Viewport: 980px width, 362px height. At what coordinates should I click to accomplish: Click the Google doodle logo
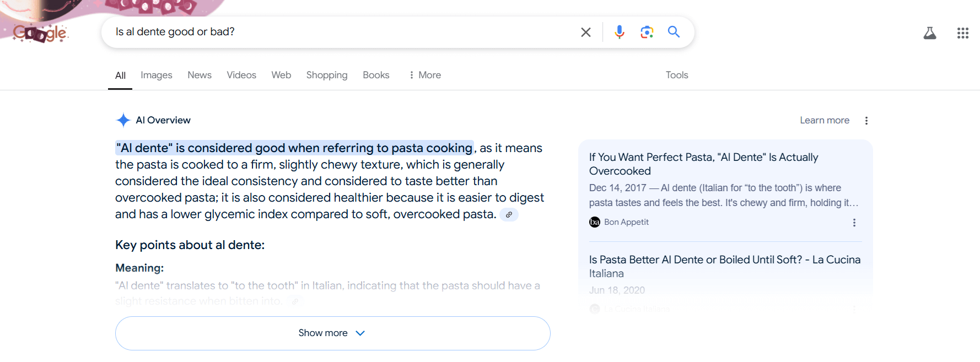[39, 33]
